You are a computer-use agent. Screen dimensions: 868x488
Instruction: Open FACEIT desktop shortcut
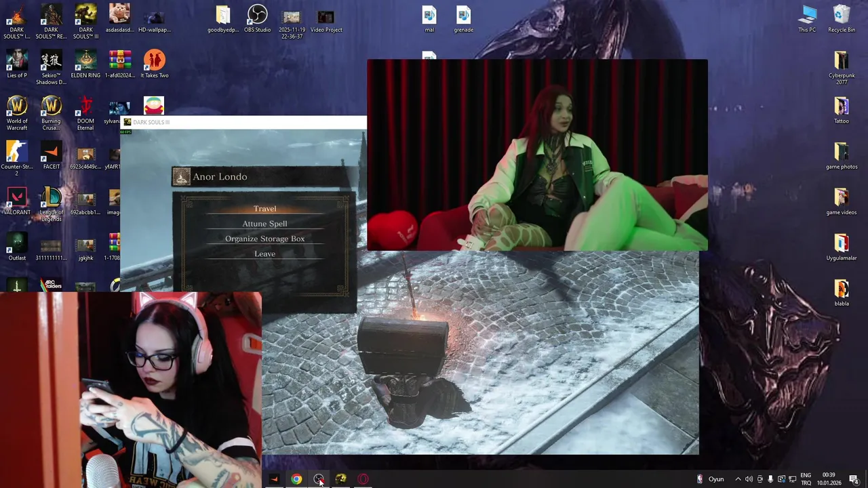tap(51, 156)
